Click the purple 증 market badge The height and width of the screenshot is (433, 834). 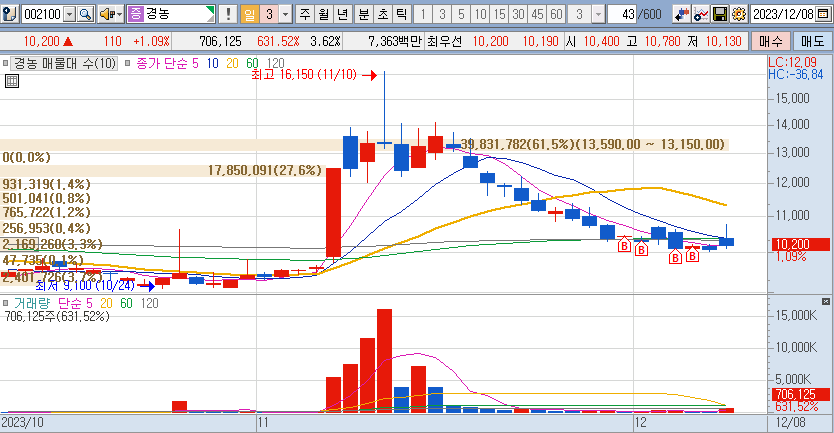tap(136, 14)
